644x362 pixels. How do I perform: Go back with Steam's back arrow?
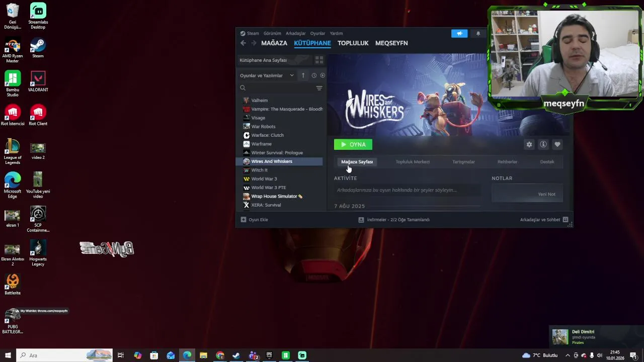click(x=243, y=43)
